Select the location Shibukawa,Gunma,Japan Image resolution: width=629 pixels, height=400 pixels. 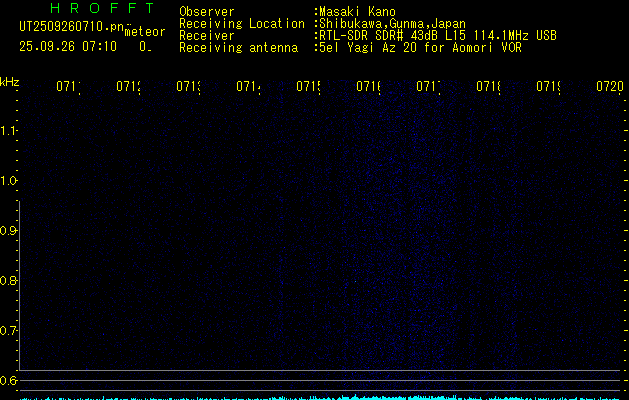pyautogui.click(x=392, y=24)
